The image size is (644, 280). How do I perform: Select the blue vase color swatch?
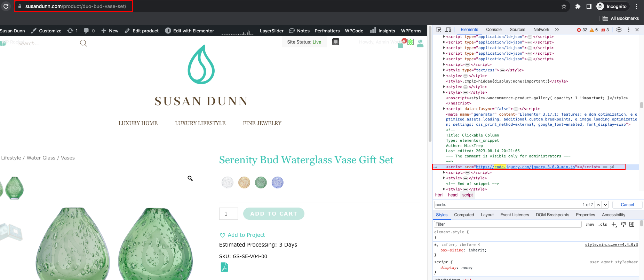click(277, 182)
